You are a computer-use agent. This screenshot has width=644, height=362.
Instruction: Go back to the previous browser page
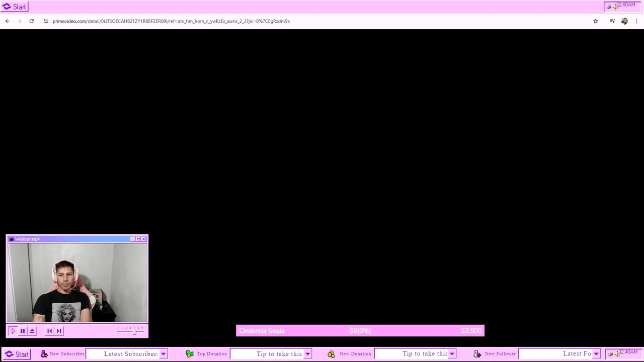pyautogui.click(x=7, y=21)
